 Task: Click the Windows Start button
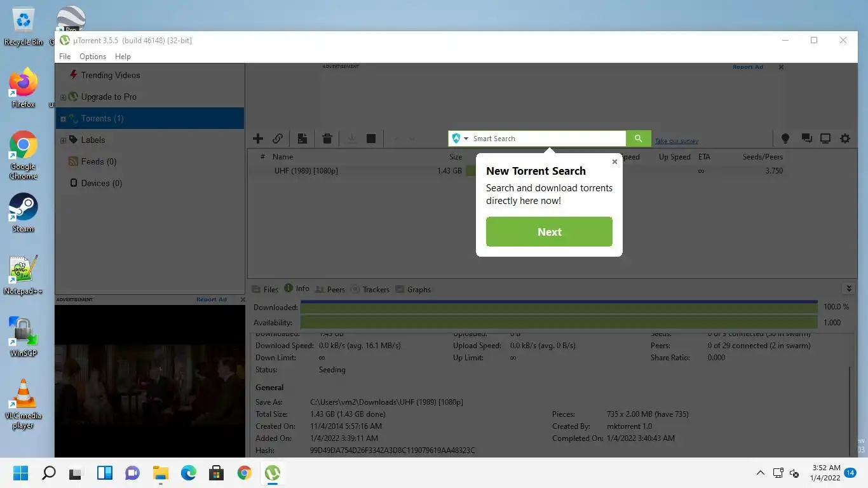[x=21, y=473]
